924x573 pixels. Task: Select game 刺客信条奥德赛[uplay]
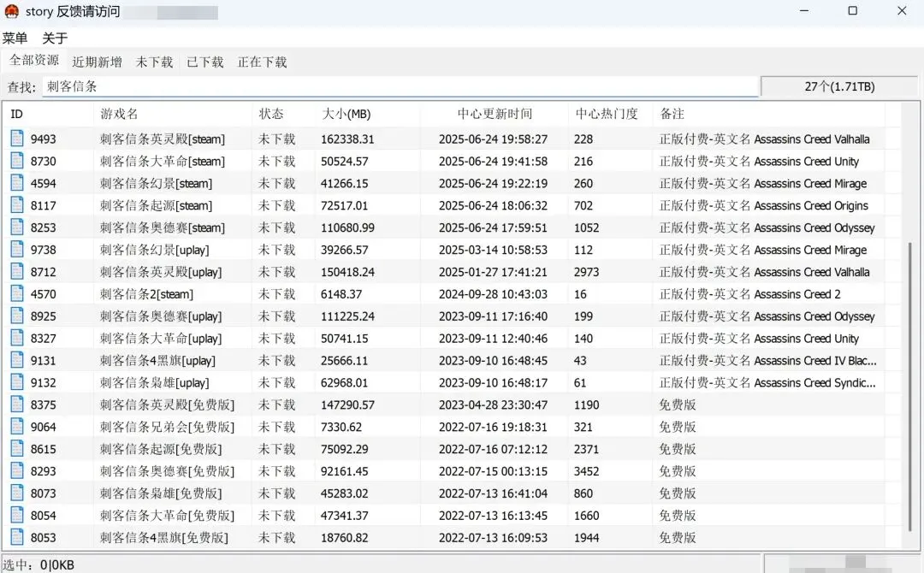[x=160, y=316]
